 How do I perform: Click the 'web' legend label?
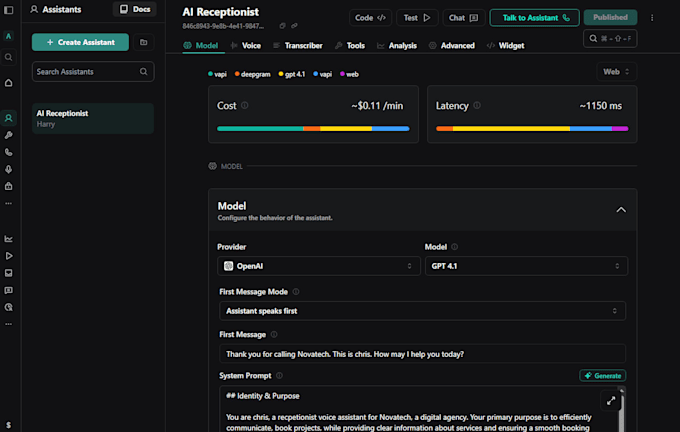pyautogui.click(x=352, y=74)
